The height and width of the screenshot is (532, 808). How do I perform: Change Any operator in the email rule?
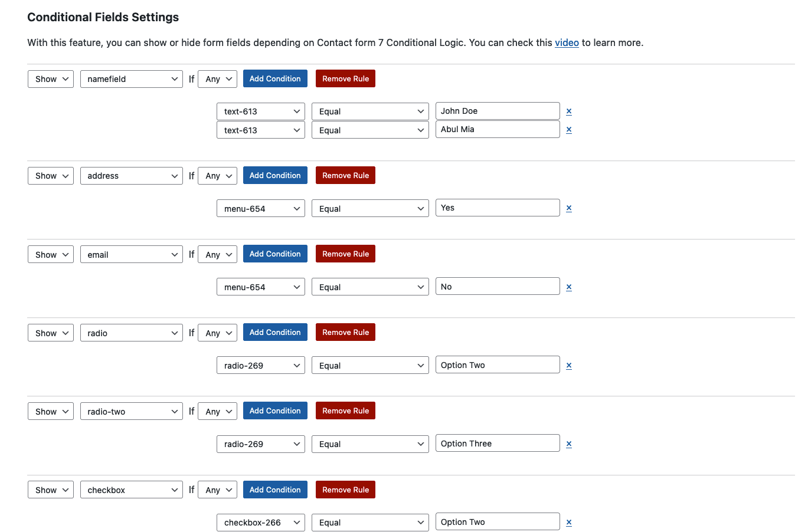click(x=218, y=255)
